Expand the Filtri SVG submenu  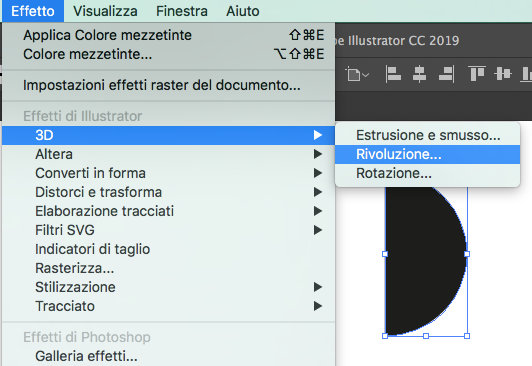coord(168,230)
